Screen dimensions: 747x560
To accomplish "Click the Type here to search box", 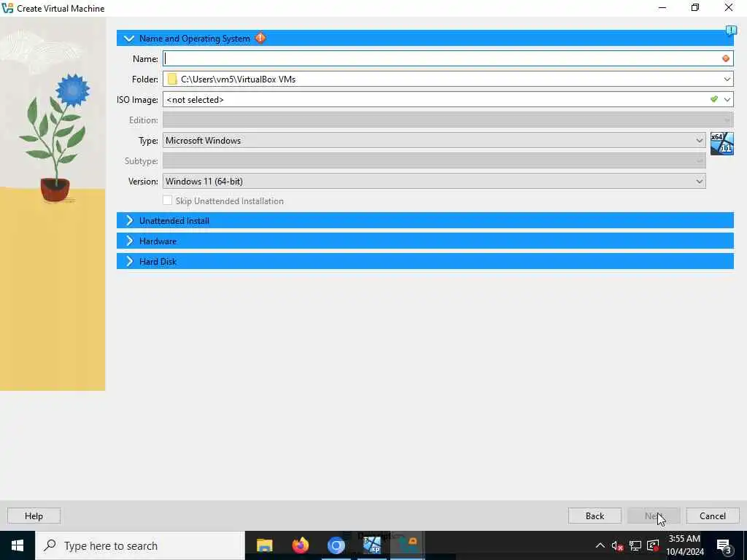I will tap(140, 545).
